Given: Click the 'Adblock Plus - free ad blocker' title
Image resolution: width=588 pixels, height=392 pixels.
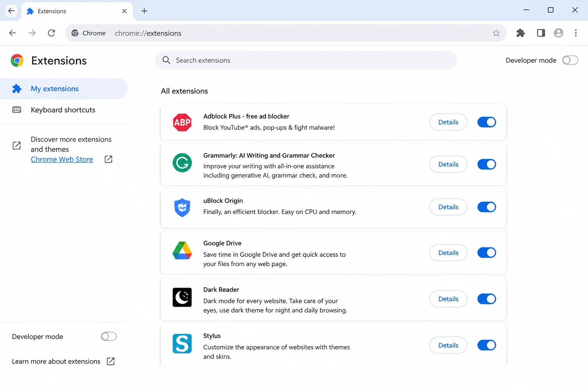Looking at the screenshot, I should pos(247,116).
